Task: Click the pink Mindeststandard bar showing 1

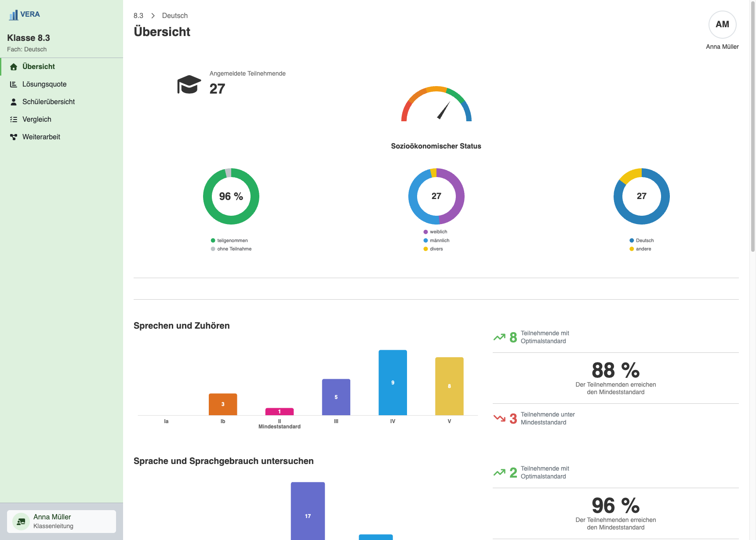Action: pos(280,412)
